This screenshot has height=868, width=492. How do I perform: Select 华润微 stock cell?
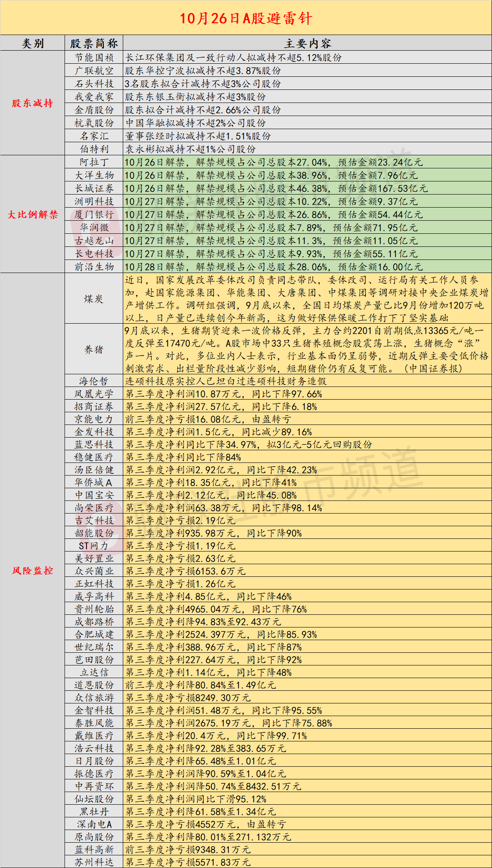[94, 227]
